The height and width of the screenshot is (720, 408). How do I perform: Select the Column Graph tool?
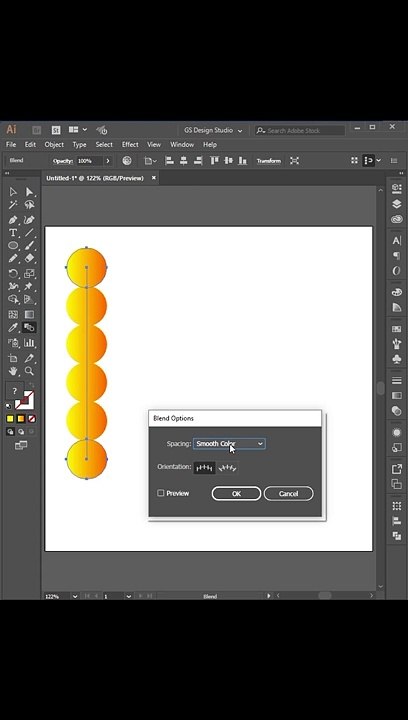[29, 343]
